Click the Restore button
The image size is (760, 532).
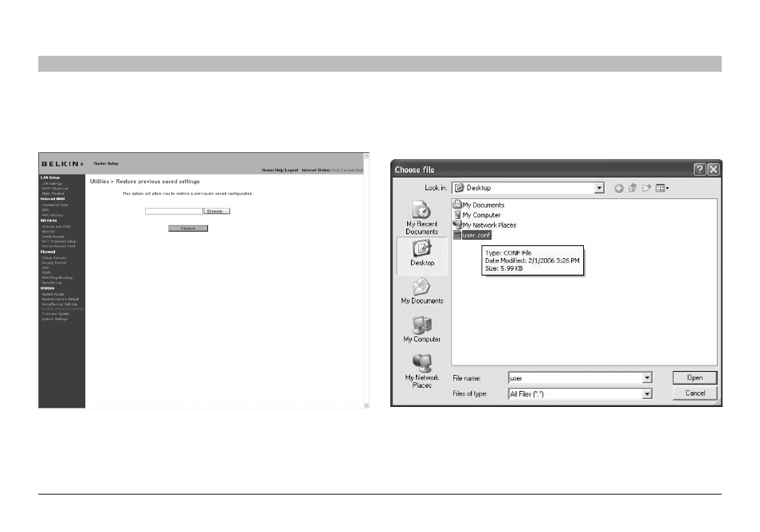click(188, 229)
